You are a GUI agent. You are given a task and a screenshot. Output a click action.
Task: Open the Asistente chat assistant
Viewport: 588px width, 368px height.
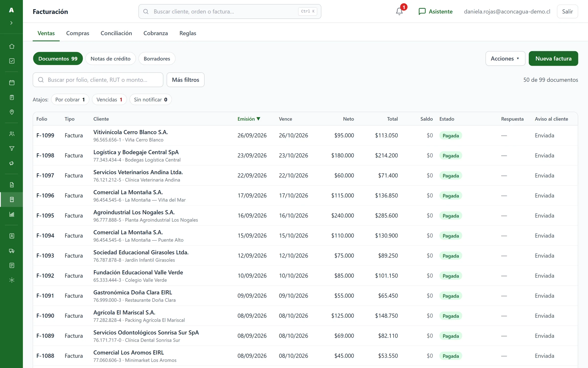pyautogui.click(x=435, y=12)
